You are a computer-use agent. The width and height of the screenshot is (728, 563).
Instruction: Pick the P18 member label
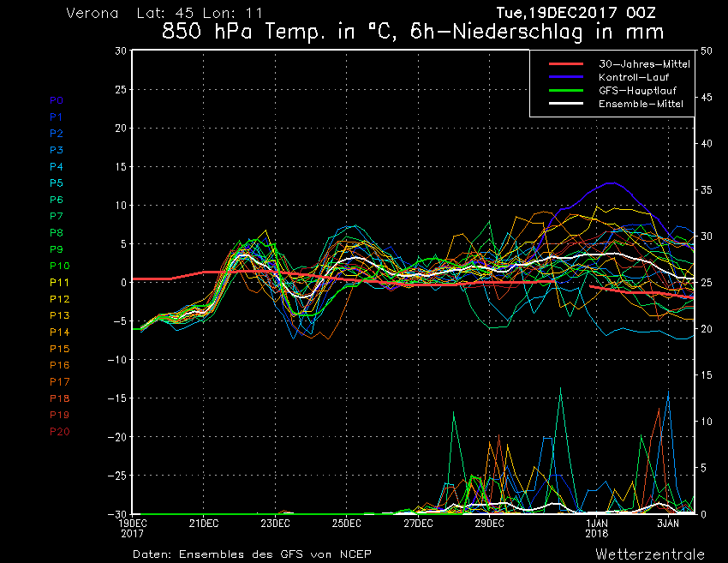60,398
